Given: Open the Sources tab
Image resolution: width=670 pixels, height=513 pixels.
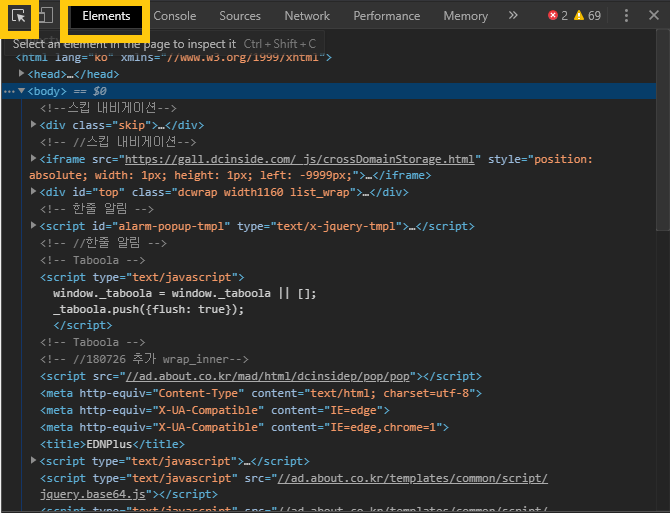Looking at the screenshot, I should [240, 16].
